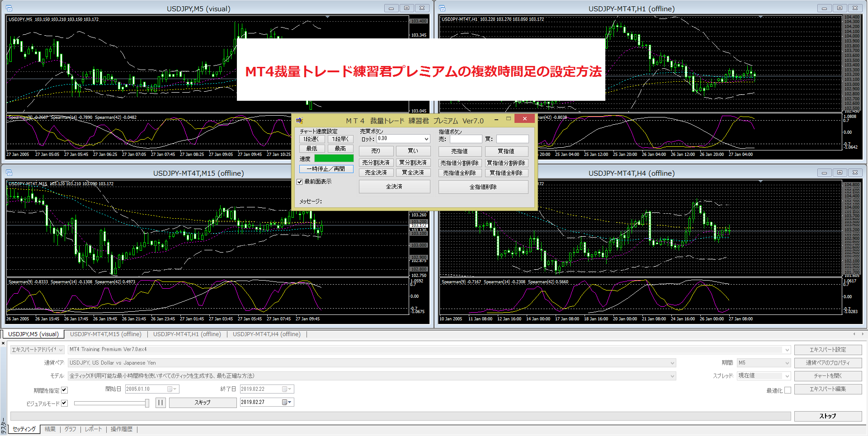The image size is (868, 436).
Task: Switch to USDJPY-MT4T,M15 (offline) chart tab
Action: tap(106, 334)
